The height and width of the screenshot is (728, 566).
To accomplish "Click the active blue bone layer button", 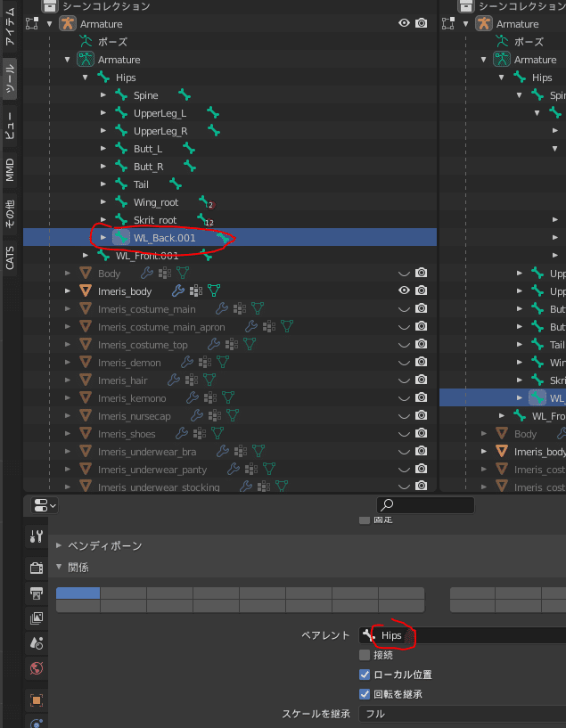I will point(78,593).
